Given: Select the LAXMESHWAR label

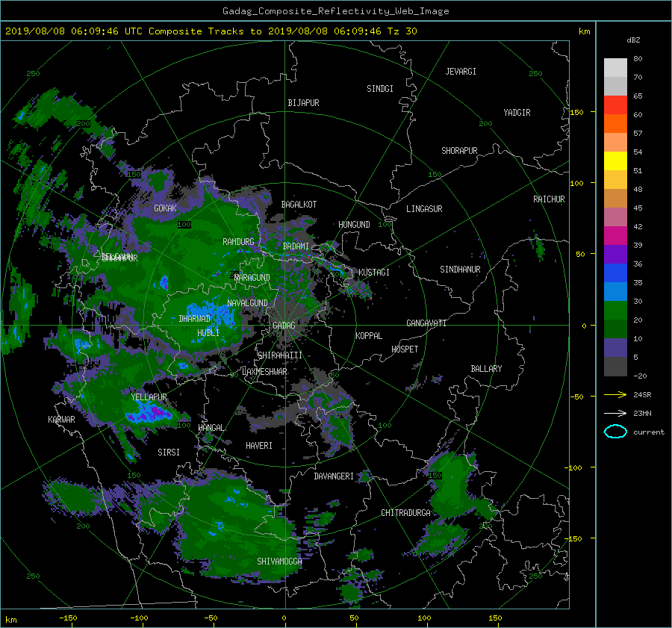Looking at the screenshot, I should click(264, 372).
